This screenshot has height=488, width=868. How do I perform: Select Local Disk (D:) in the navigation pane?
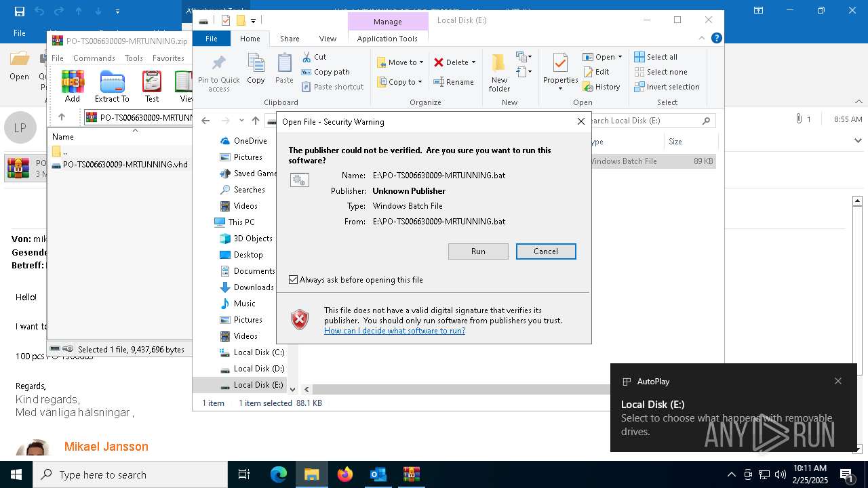click(x=252, y=369)
